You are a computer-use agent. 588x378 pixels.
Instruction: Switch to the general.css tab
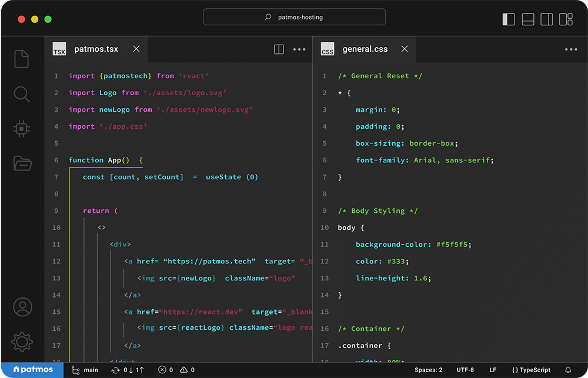point(365,49)
